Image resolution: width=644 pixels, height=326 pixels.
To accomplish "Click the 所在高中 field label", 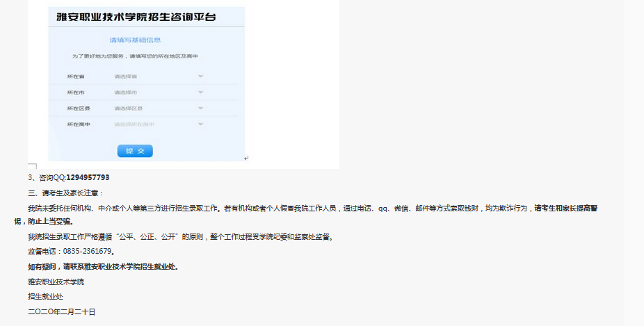I will click(x=78, y=124).
